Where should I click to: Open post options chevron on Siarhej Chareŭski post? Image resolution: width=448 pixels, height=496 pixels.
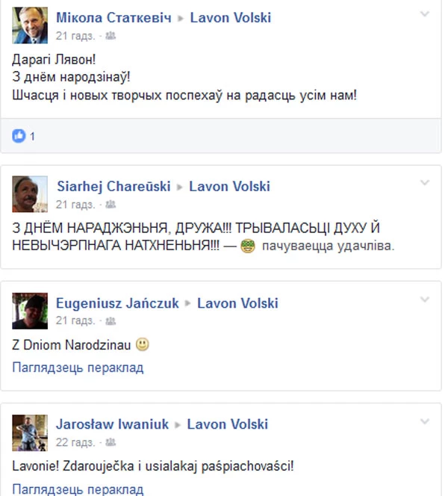424,182
